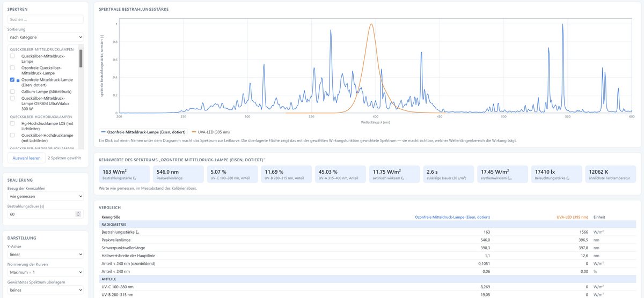Viewport: 644px width, 298px height.
Task: Click the Auswahl leeren button
Action: (x=26, y=158)
